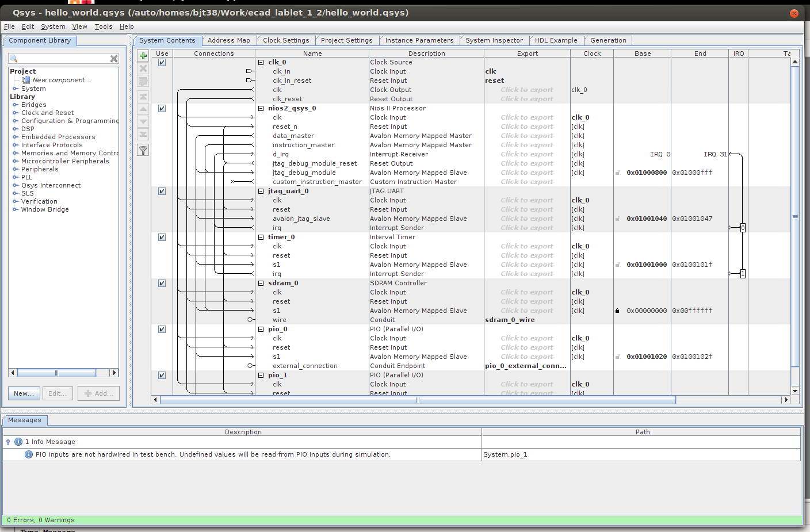Click the component library search field

(x=63, y=59)
